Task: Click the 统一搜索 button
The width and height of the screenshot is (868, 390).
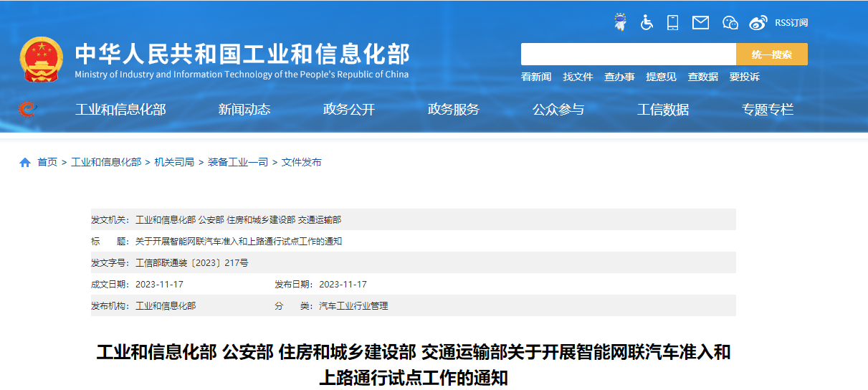Action: click(772, 54)
